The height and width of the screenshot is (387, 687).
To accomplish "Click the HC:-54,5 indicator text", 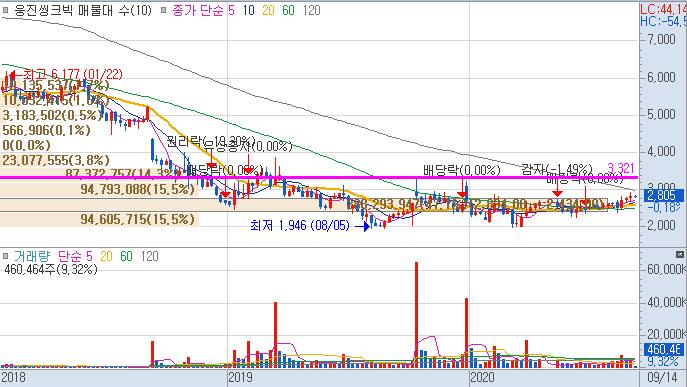I will (x=663, y=21).
